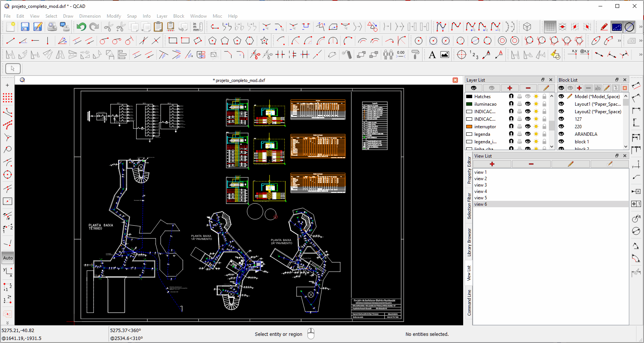Pick the Rectangle drawing tool
644x343 pixels.
[x=173, y=41]
